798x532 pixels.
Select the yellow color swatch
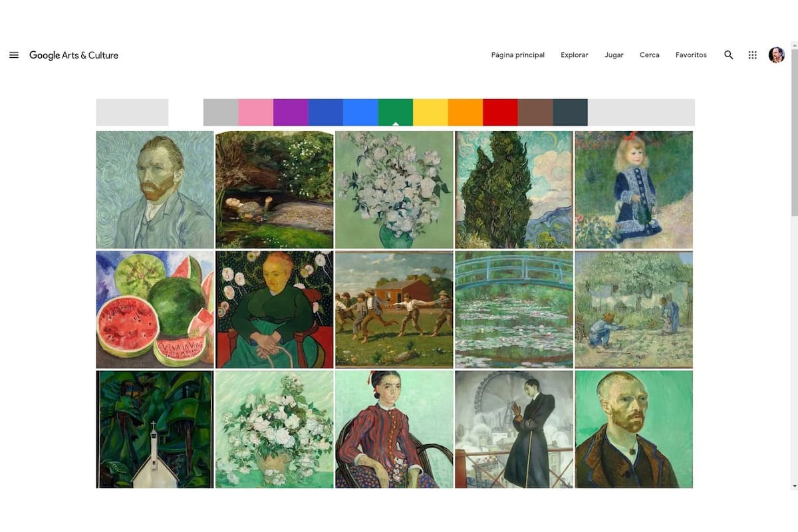pyautogui.click(x=430, y=112)
